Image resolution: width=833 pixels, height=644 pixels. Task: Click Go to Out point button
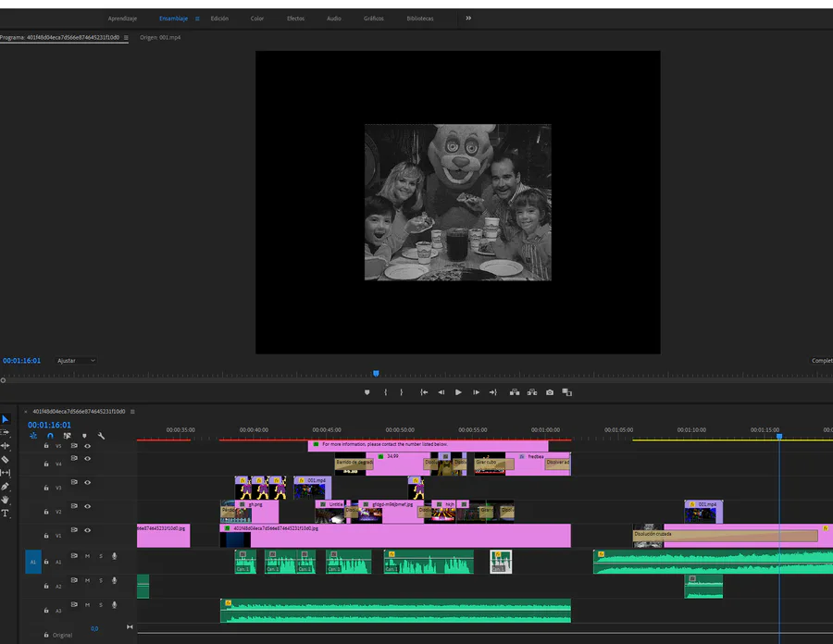(x=493, y=392)
